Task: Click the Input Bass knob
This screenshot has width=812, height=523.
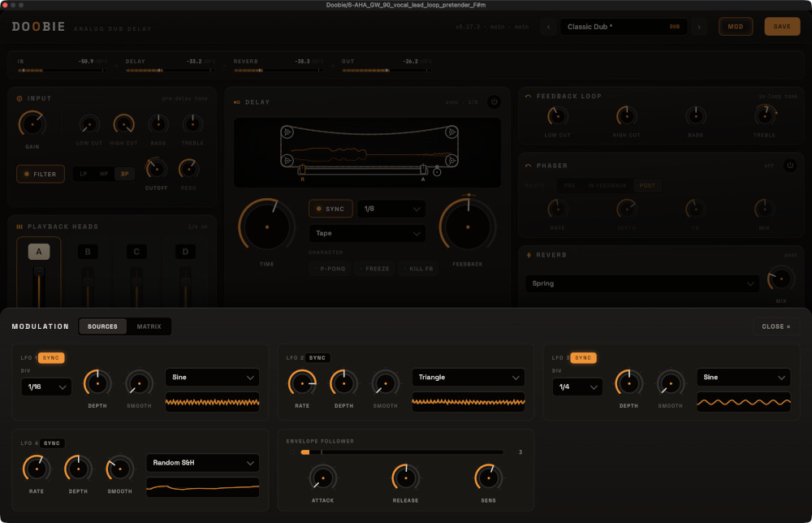Action: click(x=158, y=124)
